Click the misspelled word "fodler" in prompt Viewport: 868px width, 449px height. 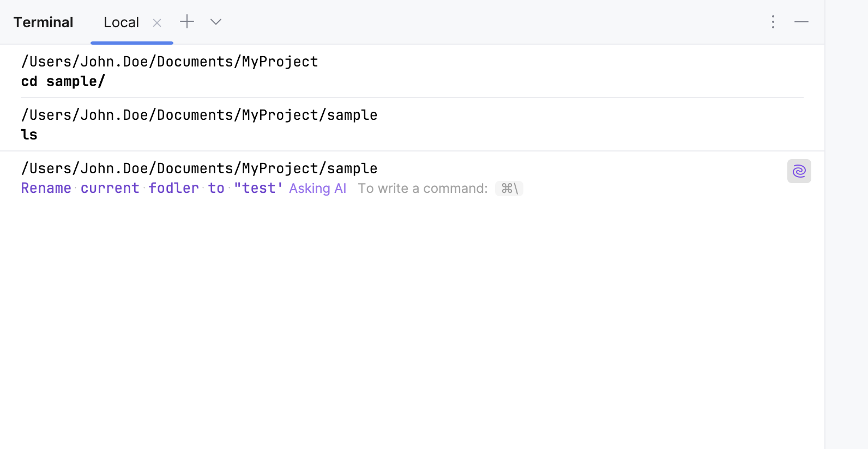click(174, 189)
